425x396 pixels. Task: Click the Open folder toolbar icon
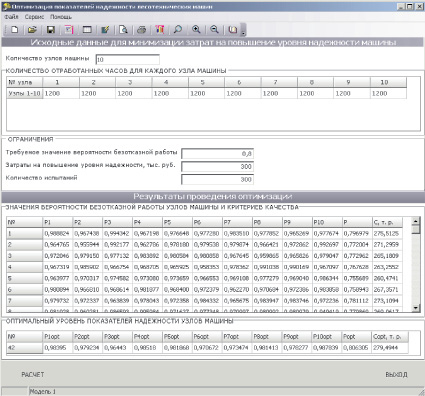pyautogui.click(x=32, y=30)
